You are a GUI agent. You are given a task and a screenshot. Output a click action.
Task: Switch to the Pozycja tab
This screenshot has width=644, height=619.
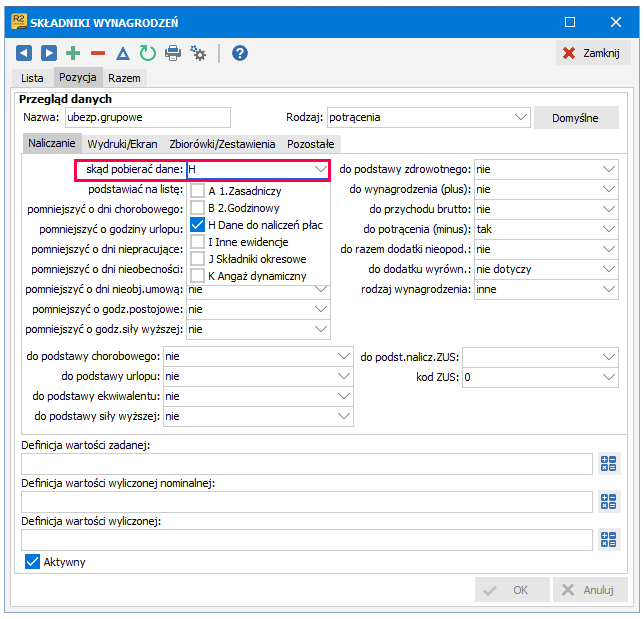(78, 77)
